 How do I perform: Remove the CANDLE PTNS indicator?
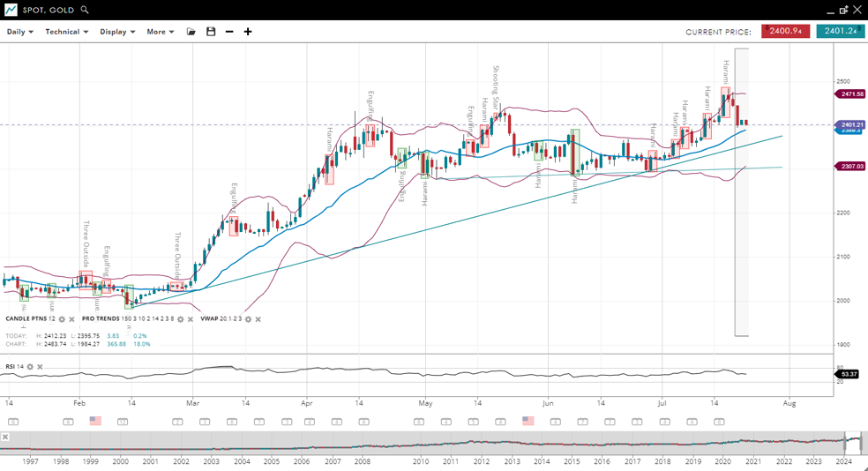click(x=72, y=319)
